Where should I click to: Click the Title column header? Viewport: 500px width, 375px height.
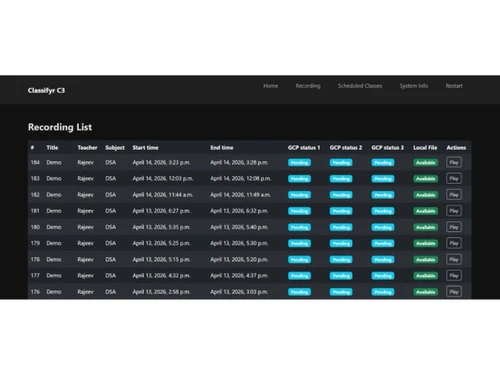[52, 147]
